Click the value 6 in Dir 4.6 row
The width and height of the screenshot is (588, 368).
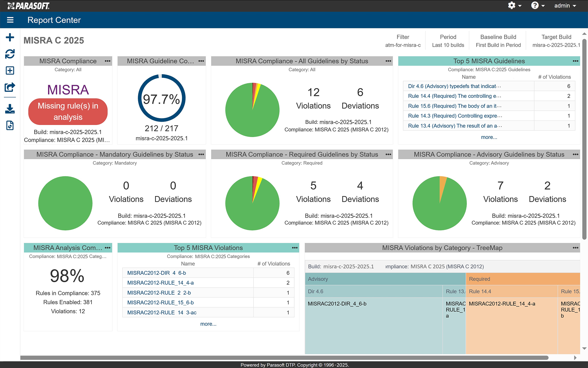pyautogui.click(x=569, y=86)
